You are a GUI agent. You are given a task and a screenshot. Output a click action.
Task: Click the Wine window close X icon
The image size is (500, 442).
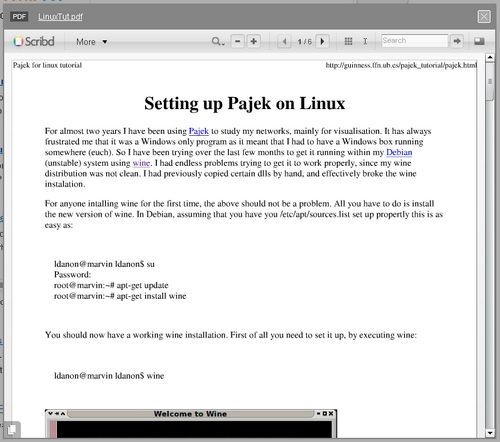(331, 414)
